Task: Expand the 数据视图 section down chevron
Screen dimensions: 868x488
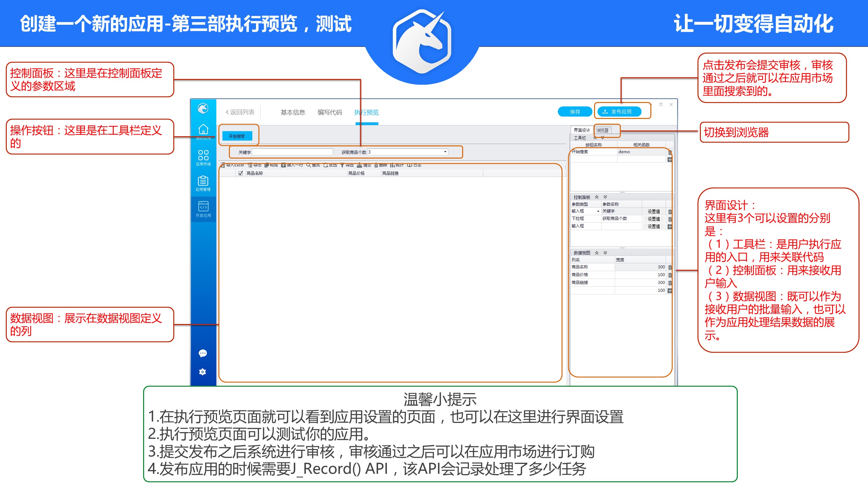Action: pyautogui.click(x=605, y=253)
